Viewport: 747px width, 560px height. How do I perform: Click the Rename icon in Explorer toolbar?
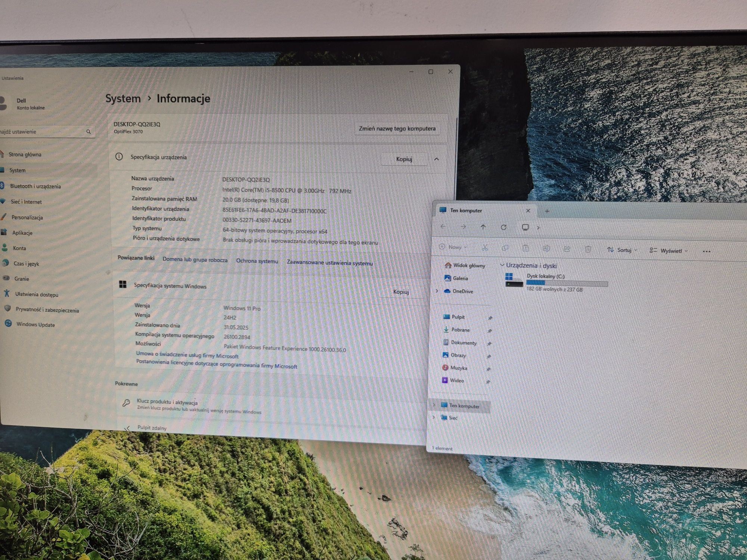coord(546,248)
